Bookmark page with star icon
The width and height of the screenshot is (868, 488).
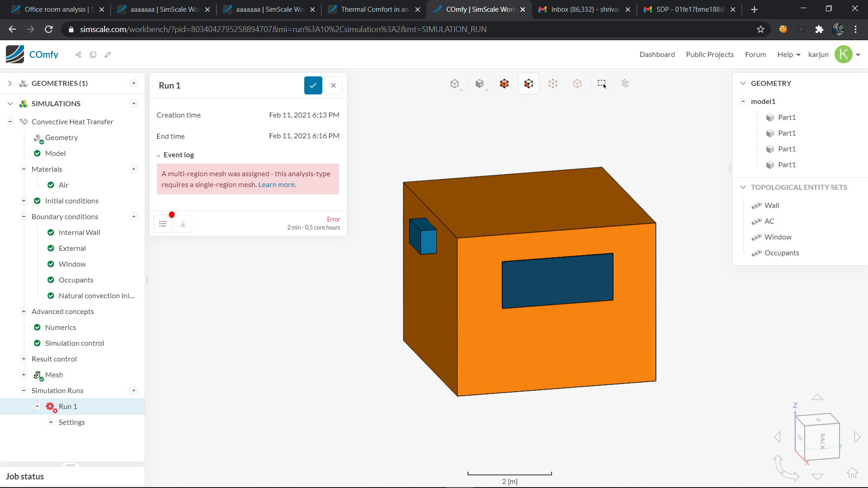[760, 29]
